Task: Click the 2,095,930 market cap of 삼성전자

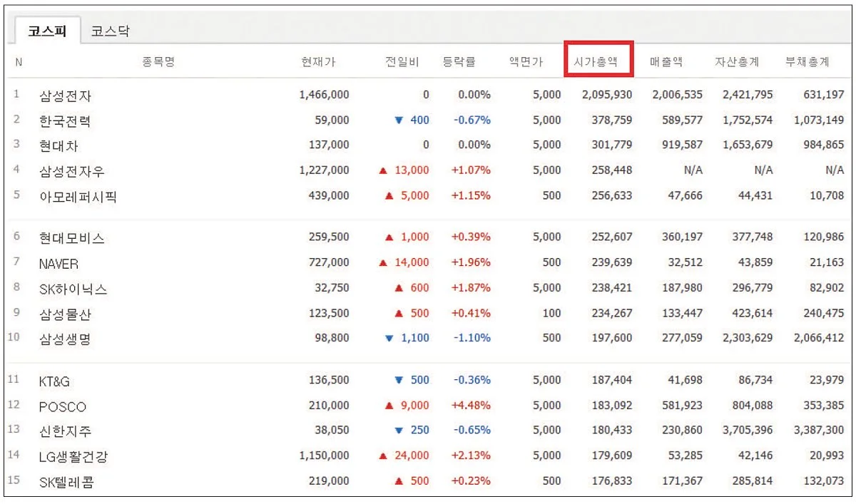Action: 607,95
